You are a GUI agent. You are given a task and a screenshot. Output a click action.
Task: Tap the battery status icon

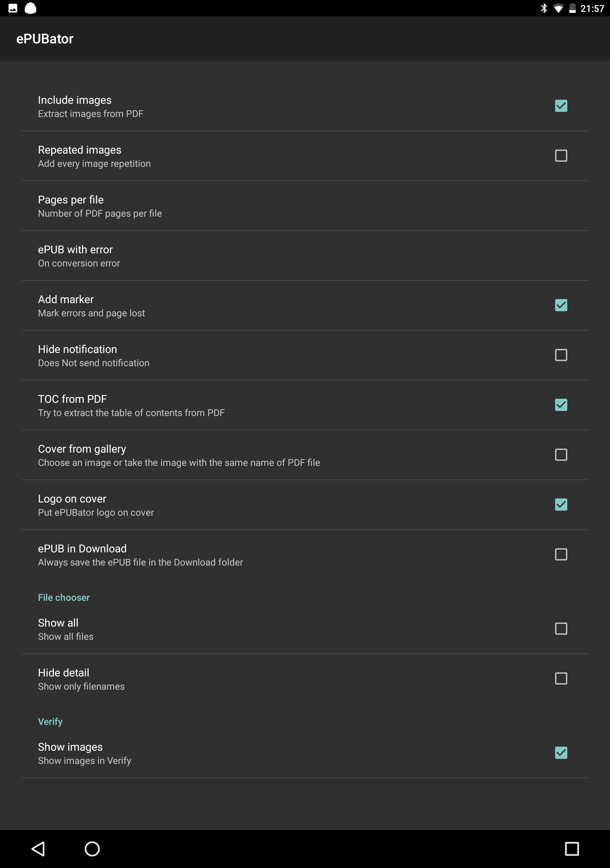click(x=573, y=8)
